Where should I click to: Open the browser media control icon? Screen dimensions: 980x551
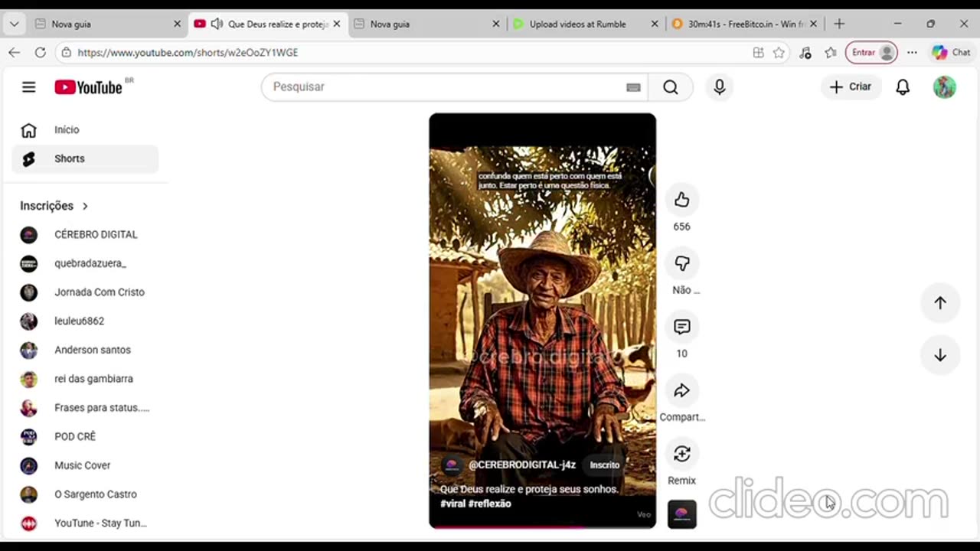[x=805, y=53]
